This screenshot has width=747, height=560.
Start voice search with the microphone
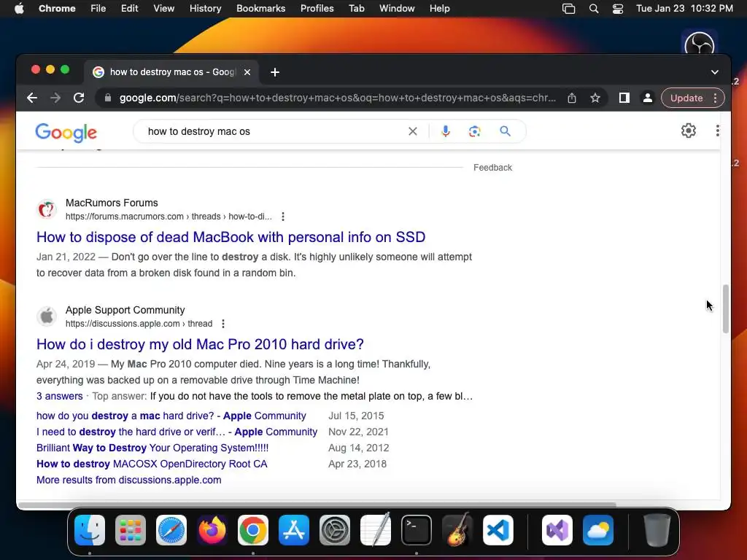(446, 131)
